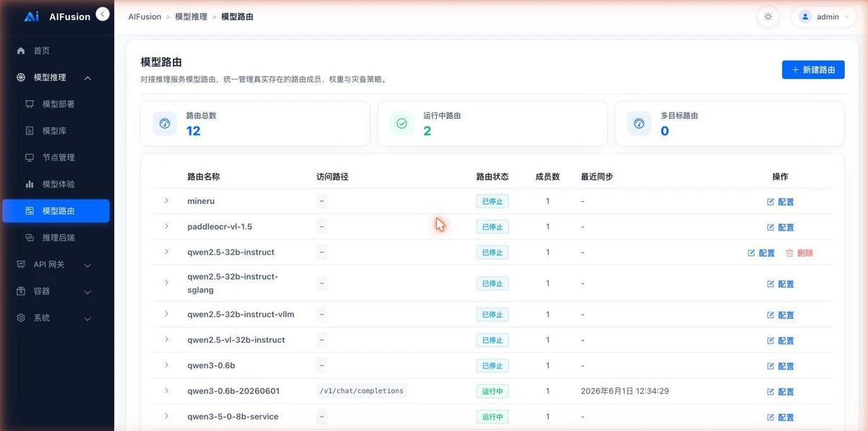
Task: Click 配置 for qwen2.5-32b-instruct
Action: coord(761,253)
